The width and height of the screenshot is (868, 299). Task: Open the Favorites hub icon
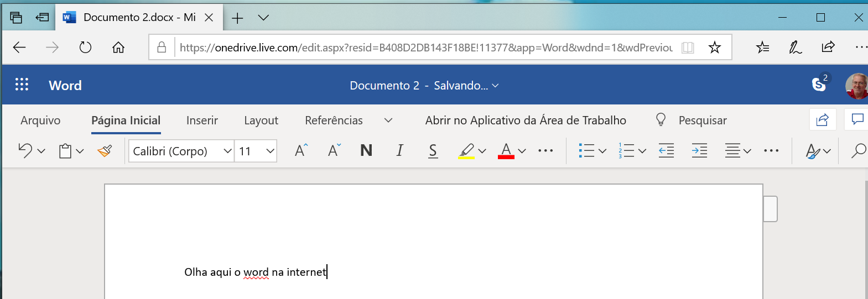click(x=762, y=48)
